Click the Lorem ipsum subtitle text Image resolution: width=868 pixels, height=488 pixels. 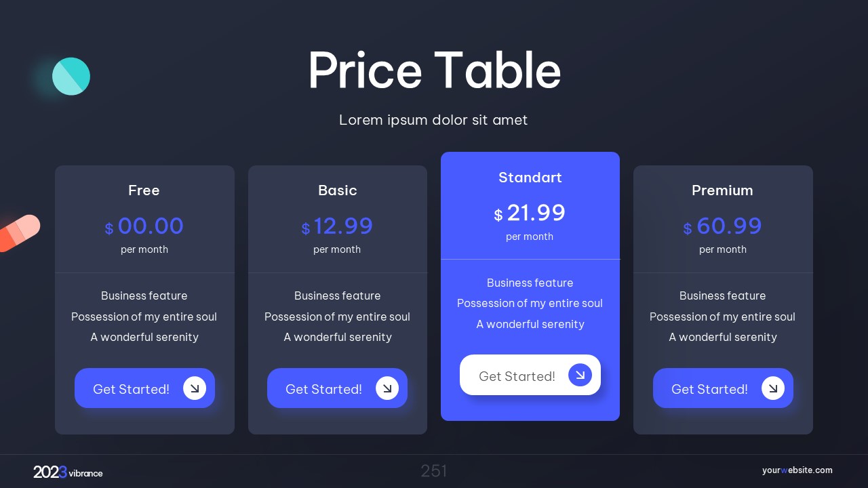[433, 120]
